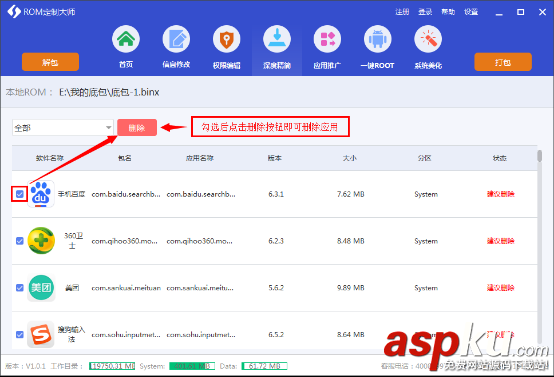
Task: Uncheck the 360卫士 checkbox
Action: (x=20, y=241)
